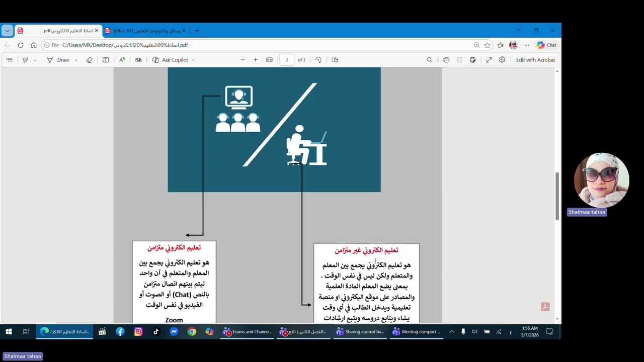Switch to page view layout
Image resolution: width=644 pixels, height=362 pixels.
[335, 60]
